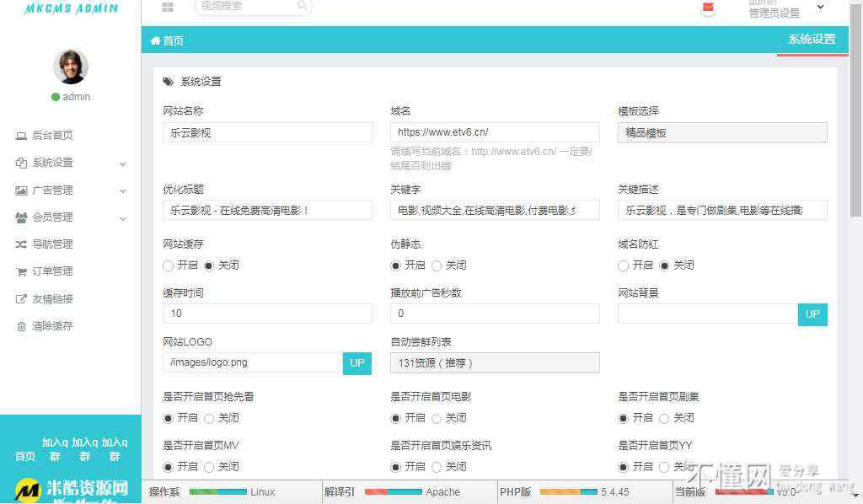Open the red mail notification icon
The width and height of the screenshot is (863, 504).
pos(708,8)
